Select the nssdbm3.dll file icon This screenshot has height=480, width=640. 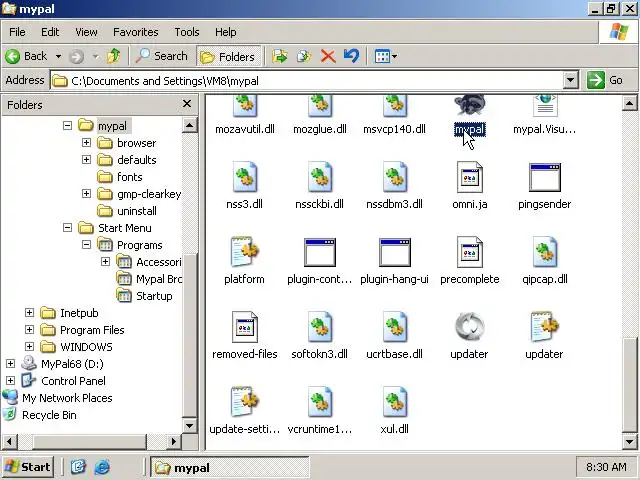coord(394,177)
